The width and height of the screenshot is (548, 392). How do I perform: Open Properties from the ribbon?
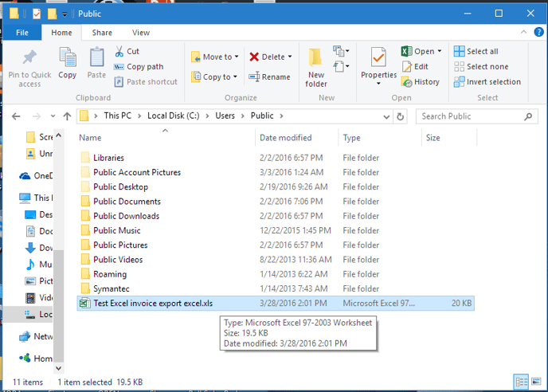pos(378,59)
